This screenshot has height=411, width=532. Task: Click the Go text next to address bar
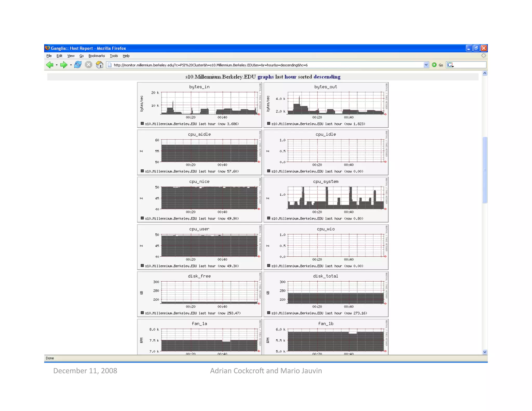tap(441, 65)
